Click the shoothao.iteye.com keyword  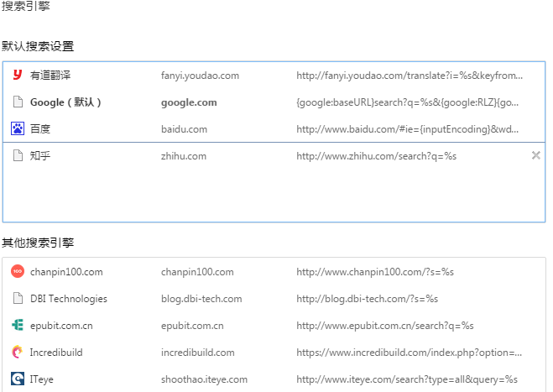[x=204, y=379]
